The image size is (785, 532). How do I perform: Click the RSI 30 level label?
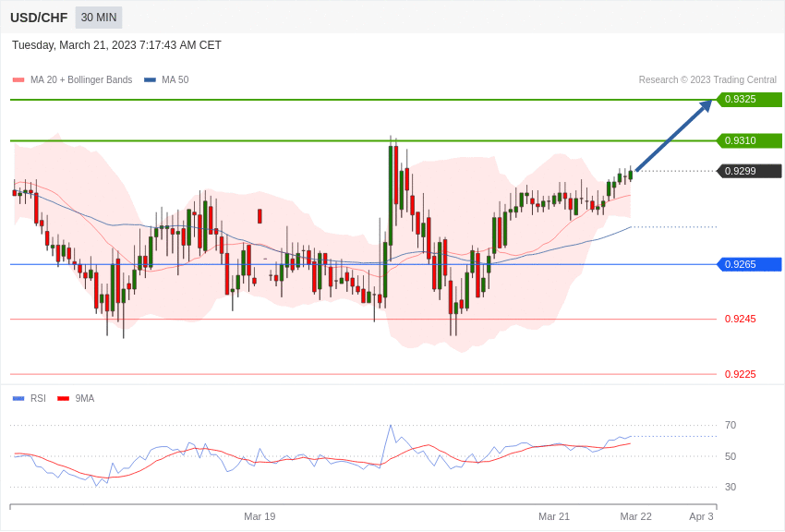coord(731,487)
